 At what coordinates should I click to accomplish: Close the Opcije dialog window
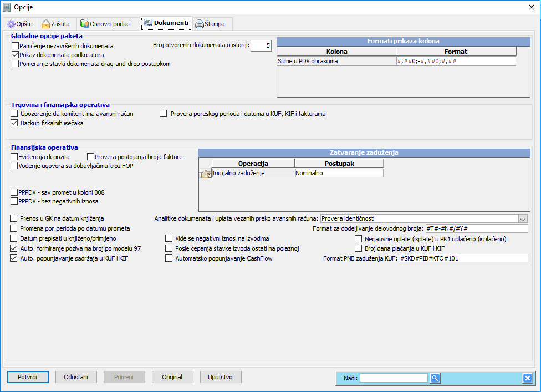click(532, 7)
